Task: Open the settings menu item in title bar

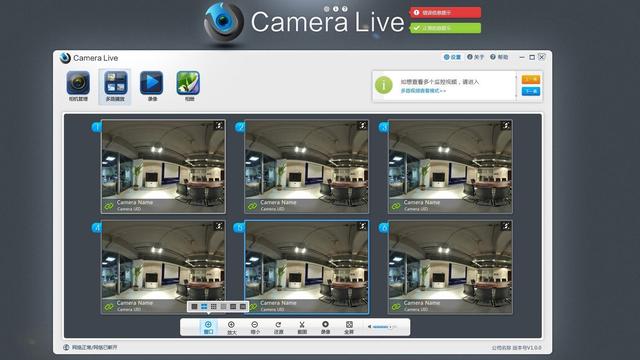Action: coord(452,57)
